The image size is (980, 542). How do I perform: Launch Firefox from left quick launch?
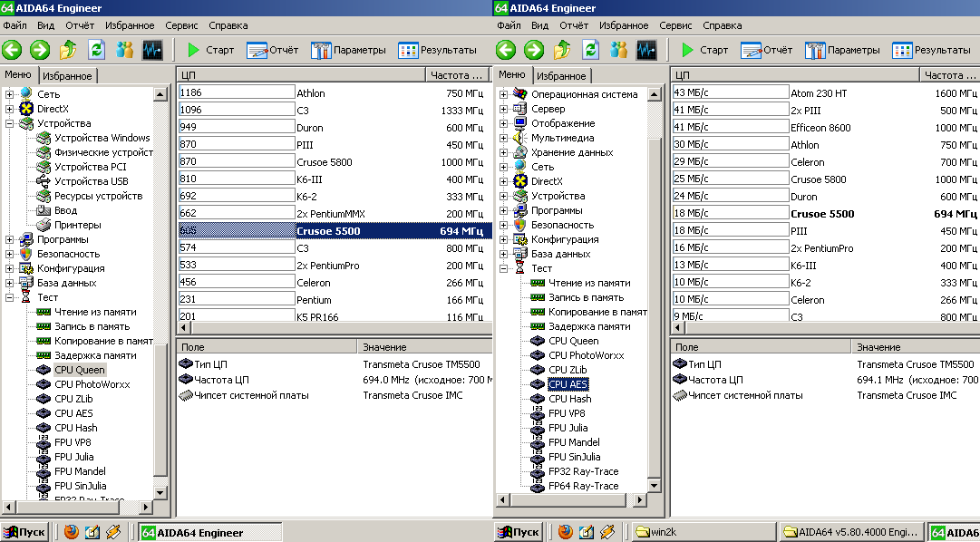[x=72, y=532]
